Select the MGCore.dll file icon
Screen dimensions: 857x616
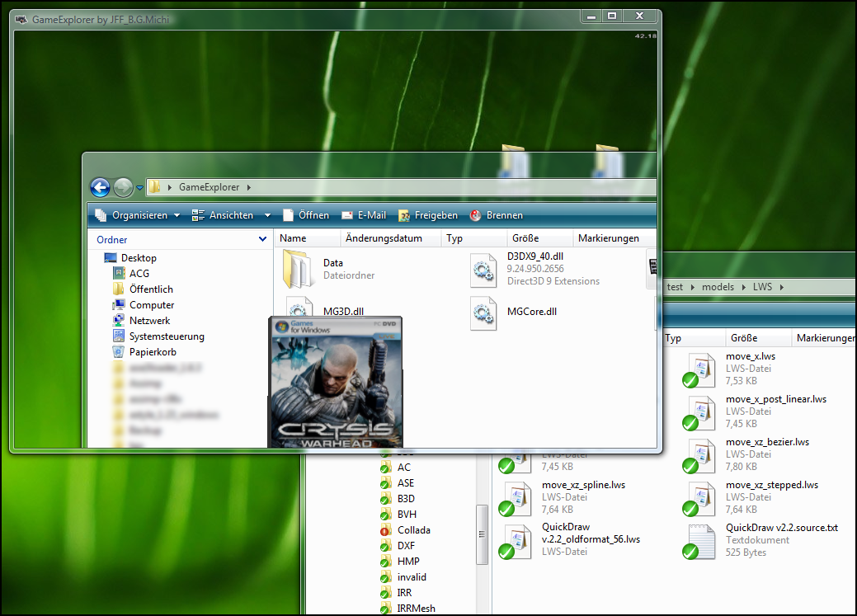[483, 313]
